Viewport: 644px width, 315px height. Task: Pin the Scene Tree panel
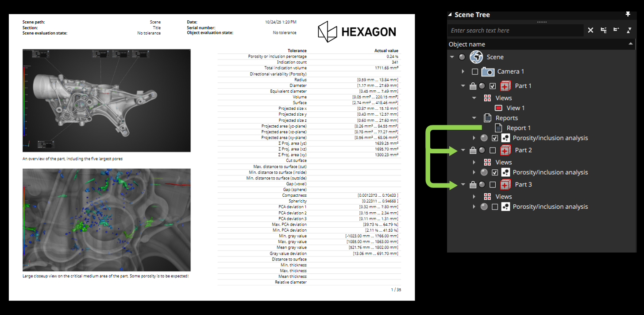pyautogui.click(x=628, y=14)
